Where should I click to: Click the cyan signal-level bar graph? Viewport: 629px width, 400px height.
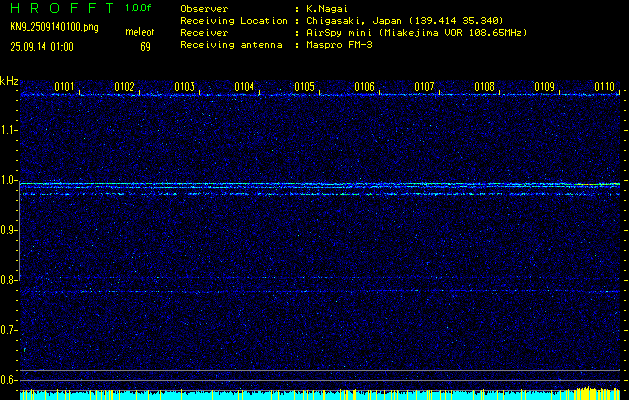(320, 394)
